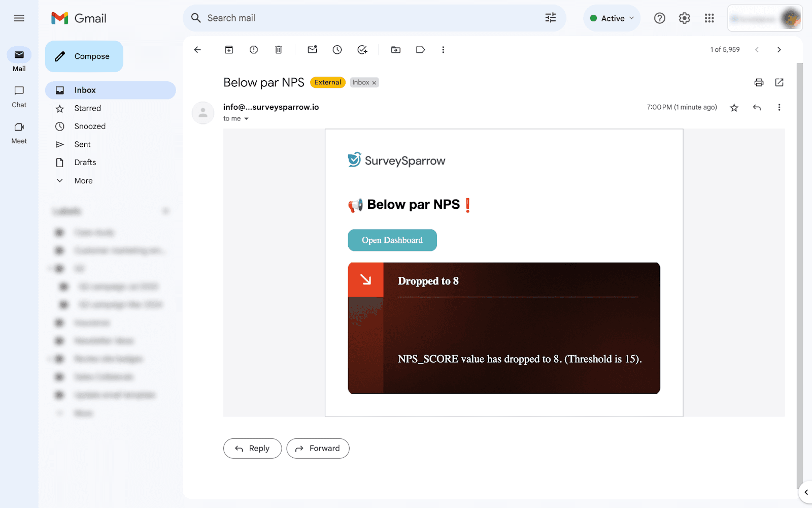Report the email as spam
This screenshot has width=812, height=508.
(254, 50)
